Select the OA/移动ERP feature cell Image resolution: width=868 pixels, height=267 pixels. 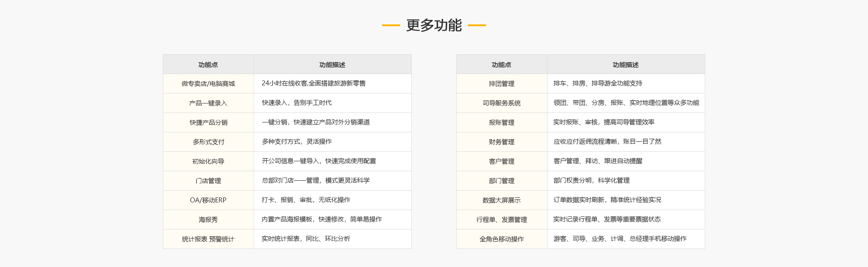(208, 200)
